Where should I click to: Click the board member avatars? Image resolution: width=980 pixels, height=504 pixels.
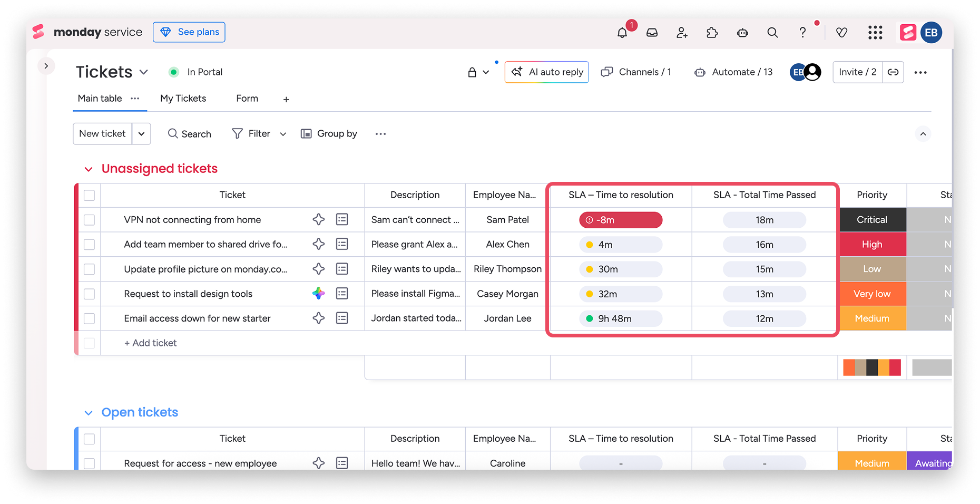(x=806, y=72)
